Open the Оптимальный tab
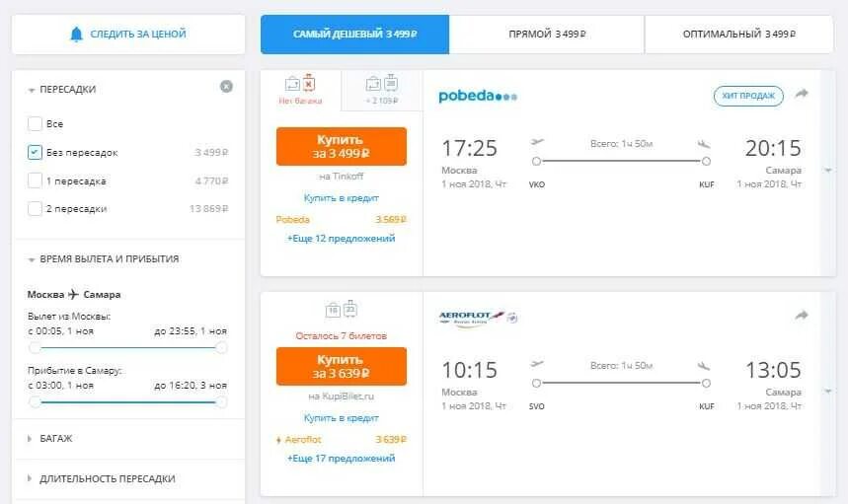Image resolution: width=848 pixels, height=504 pixels. [x=738, y=35]
